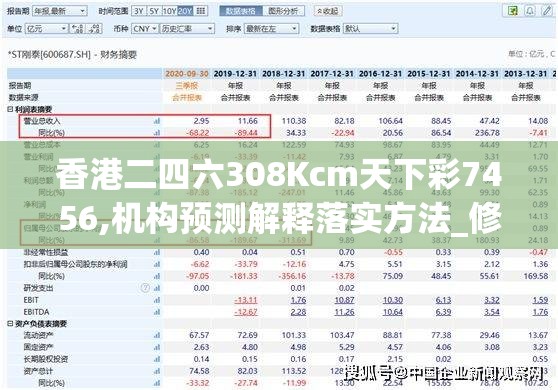Click the *ST刚泰[600687.SH] 财务摘要 title
Screen dimensions: 558x390
(72, 55)
